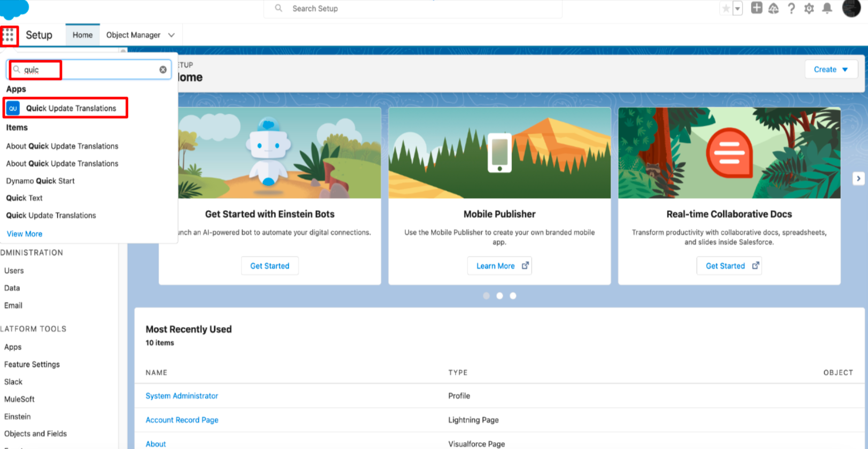Expand Objects and Fields in sidebar
The image size is (868, 449).
[35, 433]
